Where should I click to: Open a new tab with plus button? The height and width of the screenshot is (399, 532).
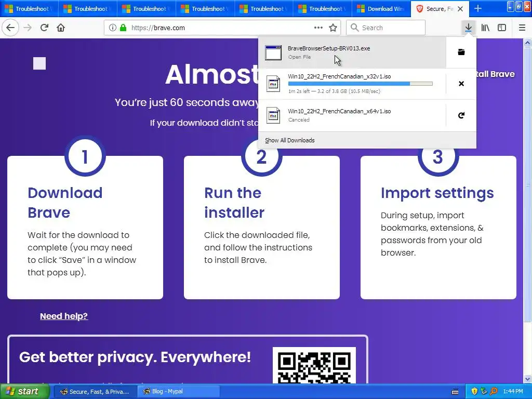[x=478, y=8]
